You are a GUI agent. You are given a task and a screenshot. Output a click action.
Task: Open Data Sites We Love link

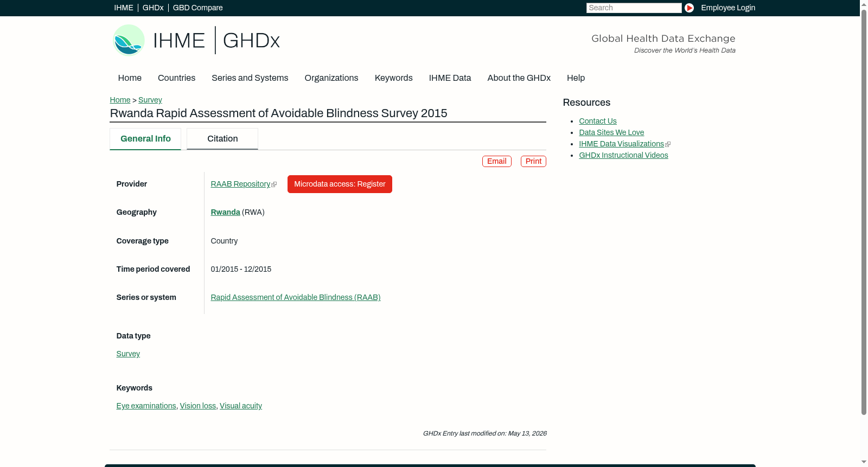pyautogui.click(x=611, y=132)
